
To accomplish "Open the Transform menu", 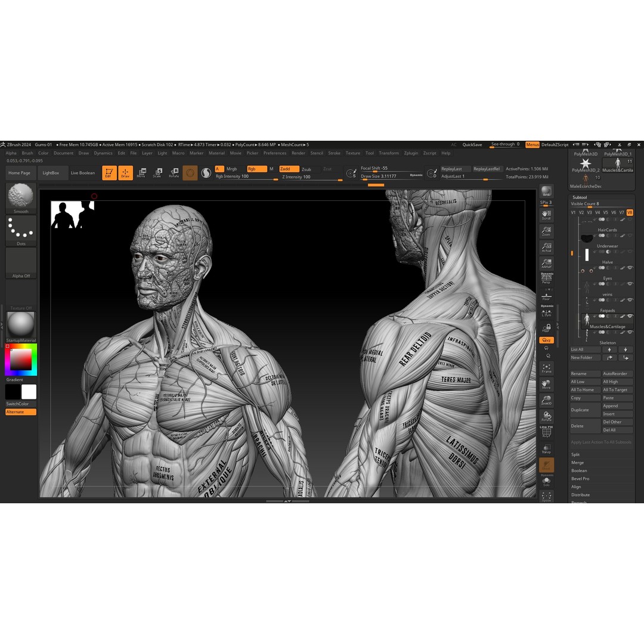I will (x=389, y=153).
